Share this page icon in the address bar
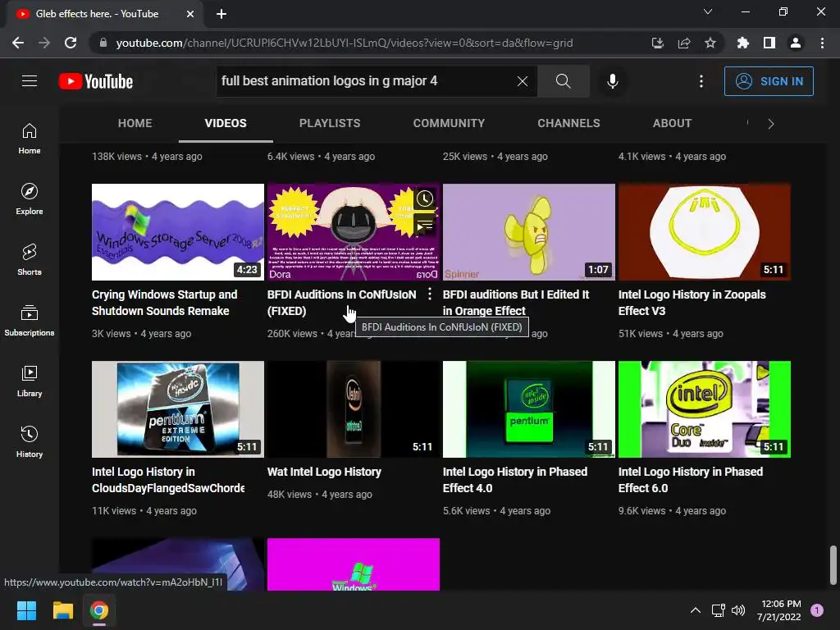Viewport: 840px width, 630px height. [683, 43]
